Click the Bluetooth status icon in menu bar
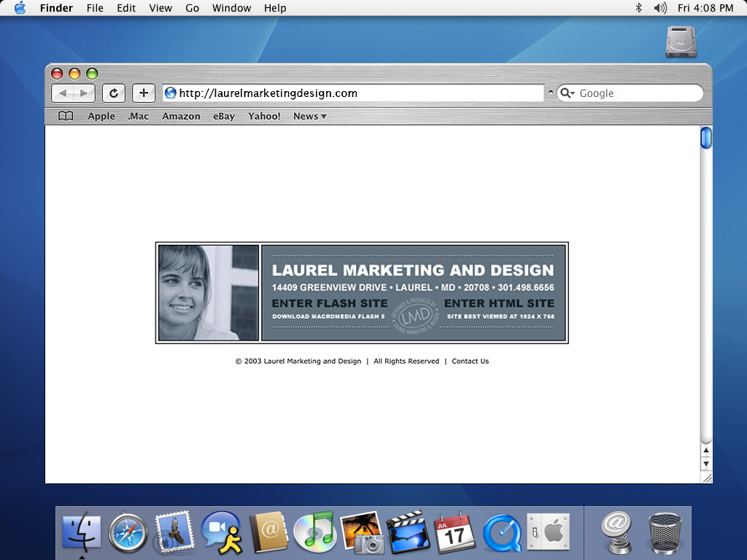The height and width of the screenshot is (560, 747). (639, 8)
